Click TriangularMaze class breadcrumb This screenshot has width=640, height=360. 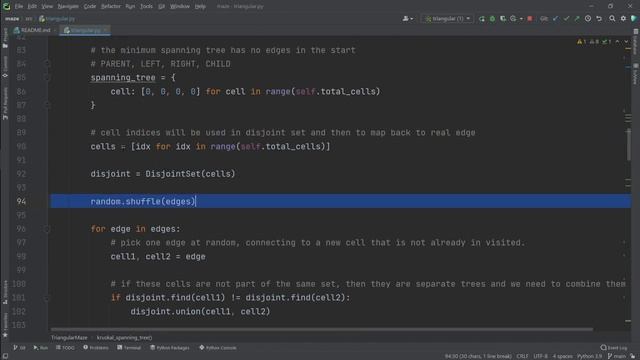tap(69, 338)
